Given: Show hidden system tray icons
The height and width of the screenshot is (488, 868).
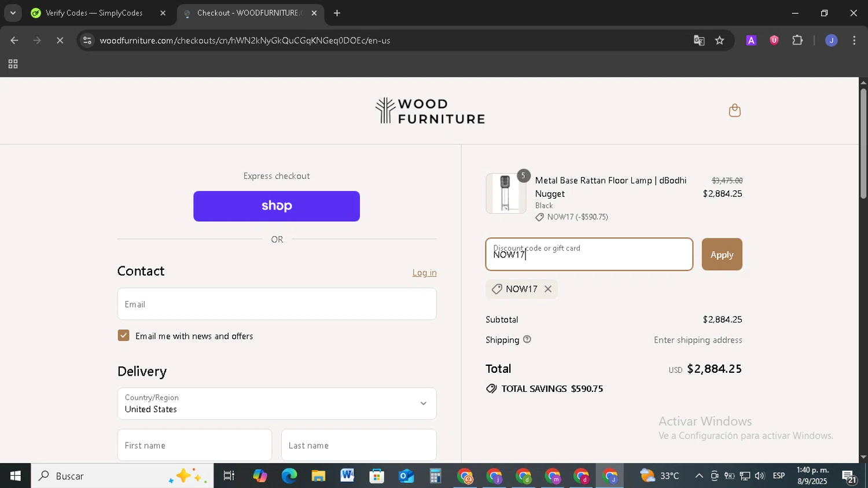Looking at the screenshot, I should (699, 476).
